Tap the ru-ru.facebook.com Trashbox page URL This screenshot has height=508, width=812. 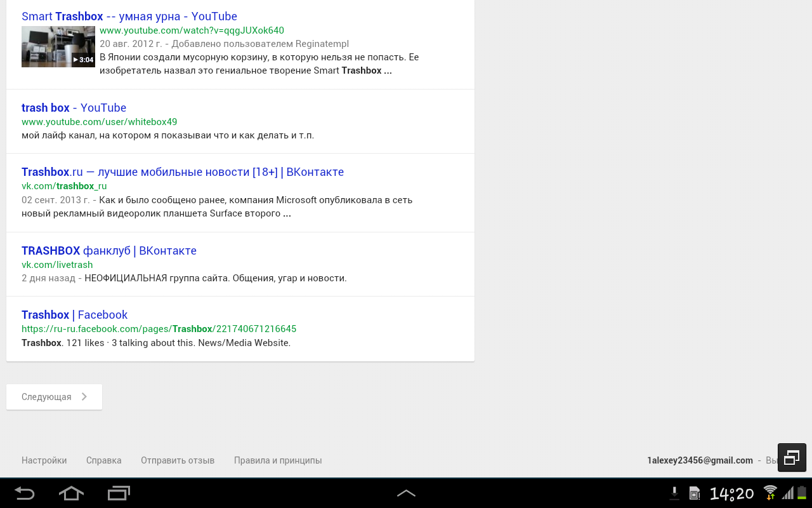159,329
